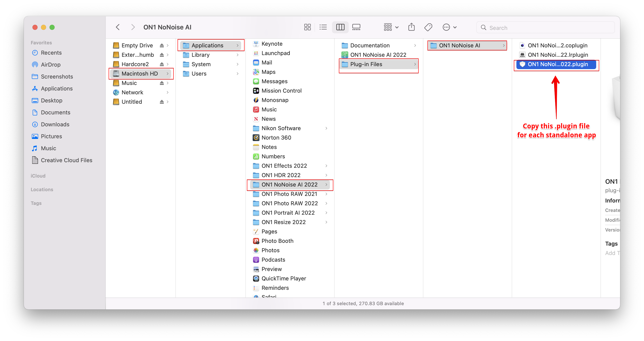This screenshot has width=644, height=341.
Task: Click the back navigation arrow
Action: coord(118,27)
